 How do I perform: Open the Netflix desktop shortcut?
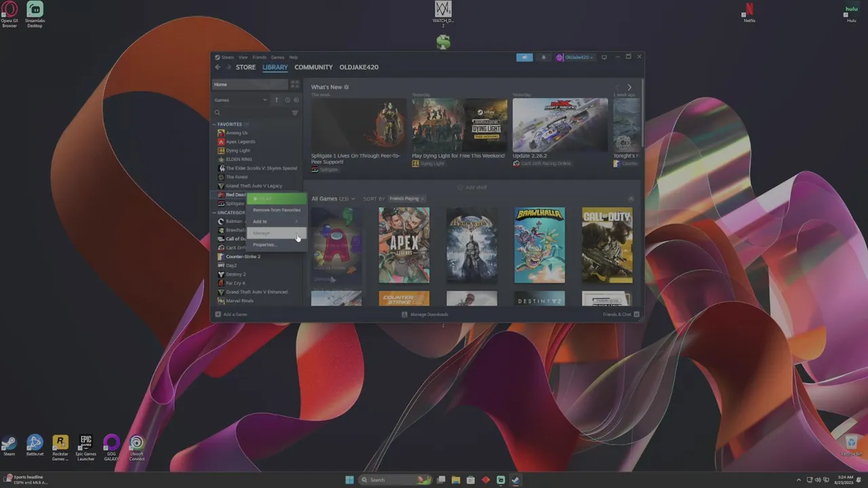click(749, 14)
